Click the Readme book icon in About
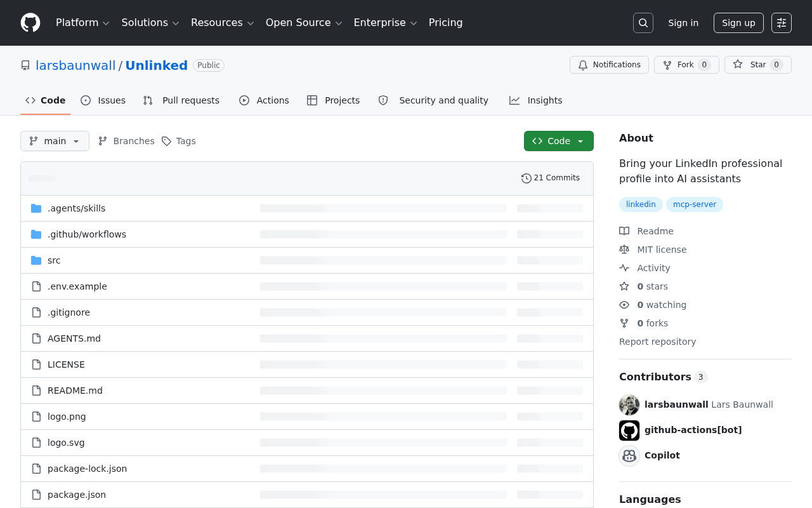 pyautogui.click(x=624, y=231)
